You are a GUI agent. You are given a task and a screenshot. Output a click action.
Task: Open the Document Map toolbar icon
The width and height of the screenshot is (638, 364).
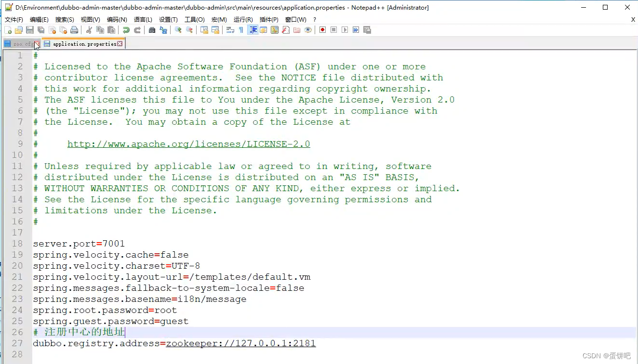pyautogui.click(x=275, y=30)
